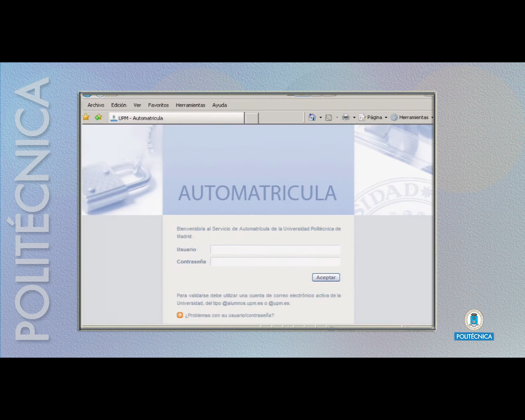525x420 pixels.
Task: Expand the feeds dropdown arrow
Action: (337, 118)
